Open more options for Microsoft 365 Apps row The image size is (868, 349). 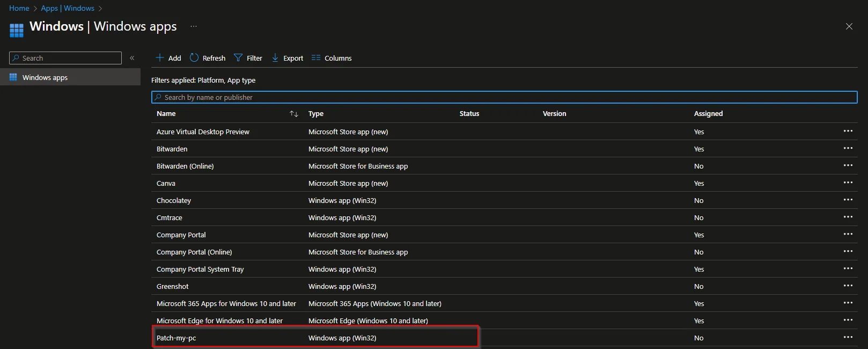pyautogui.click(x=848, y=303)
